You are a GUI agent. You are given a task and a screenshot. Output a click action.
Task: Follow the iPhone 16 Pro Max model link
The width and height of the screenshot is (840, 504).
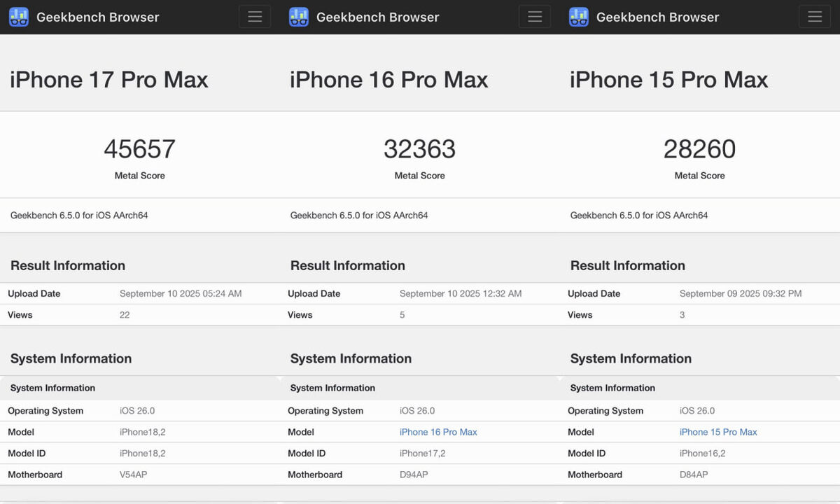(438, 432)
